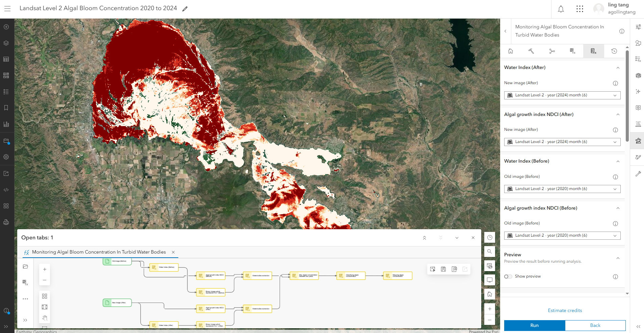Open the Basemap gallery in left sidebar
Image resolution: width=644 pixels, height=333 pixels.
(x=6, y=75)
